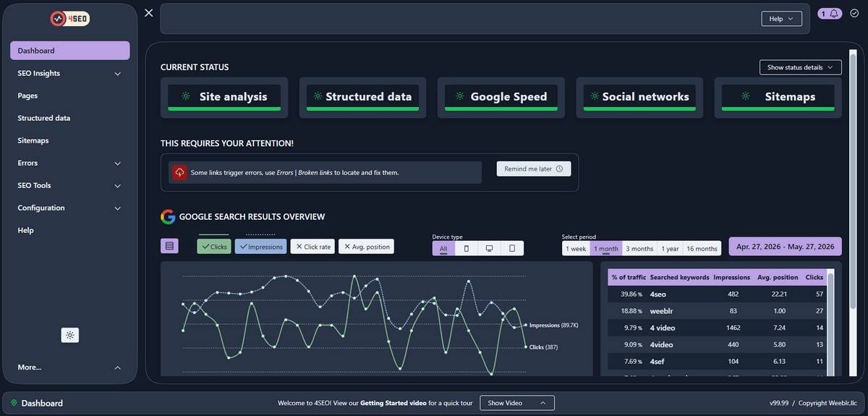Screen dimensions: 868x416
Task: Toggle Impressions series on chart
Action: (260, 247)
